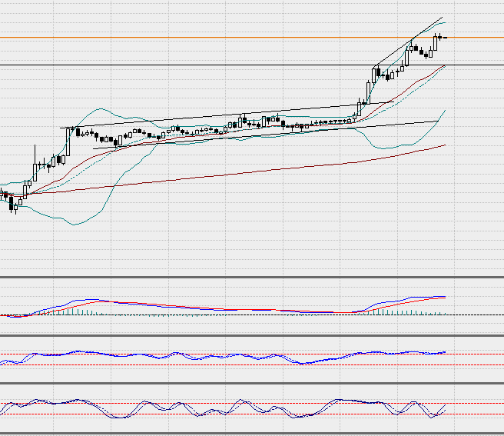Select the black dashed zero line in the MACD panel

(x=252, y=315)
